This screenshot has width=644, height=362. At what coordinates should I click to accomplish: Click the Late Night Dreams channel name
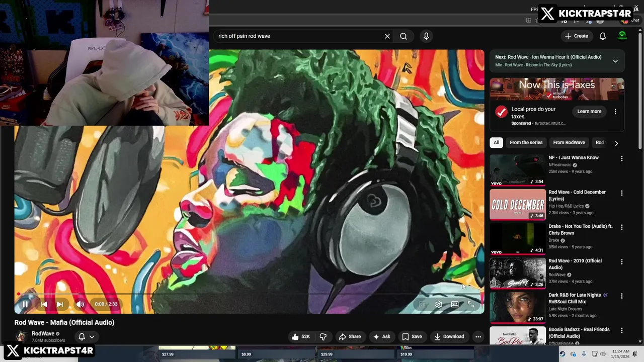click(x=565, y=309)
